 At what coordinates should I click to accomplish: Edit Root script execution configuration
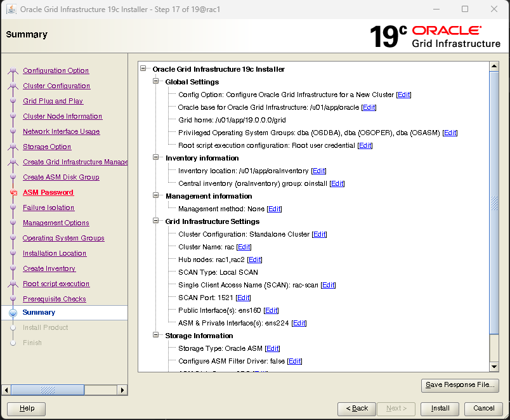pyautogui.click(x=365, y=145)
